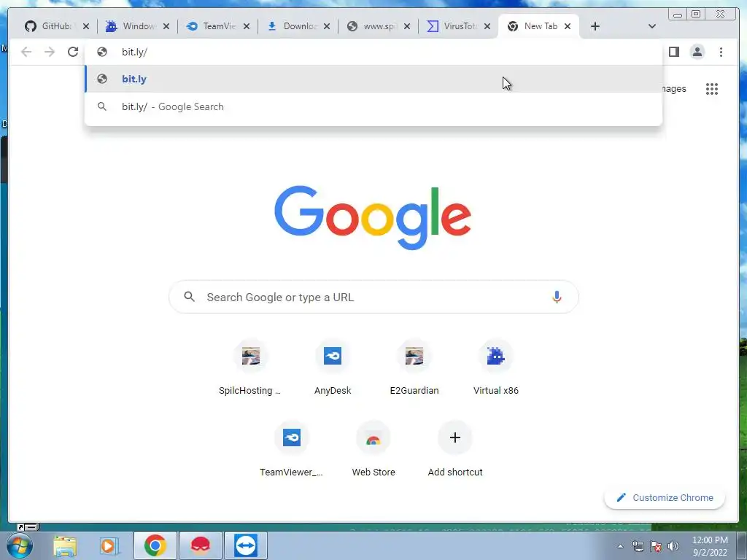The image size is (747, 560).
Task: Open the SpilcHosting shortcut
Action: [x=251, y=368]
